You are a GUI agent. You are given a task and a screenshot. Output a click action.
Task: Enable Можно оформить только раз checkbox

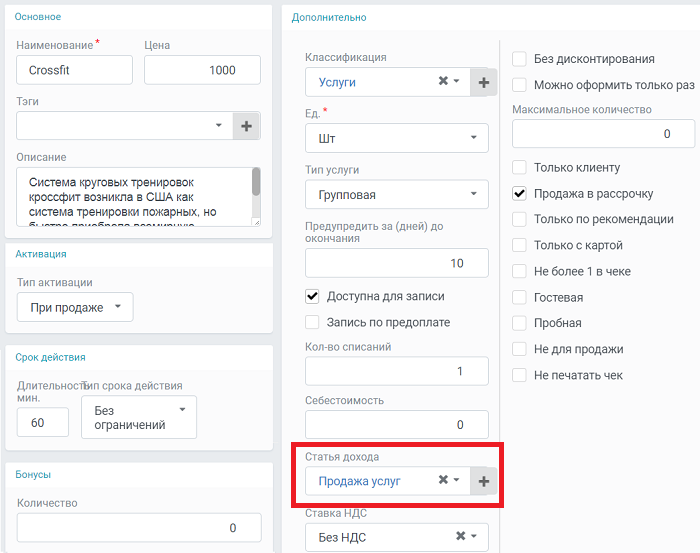click(x=519, y=85)
